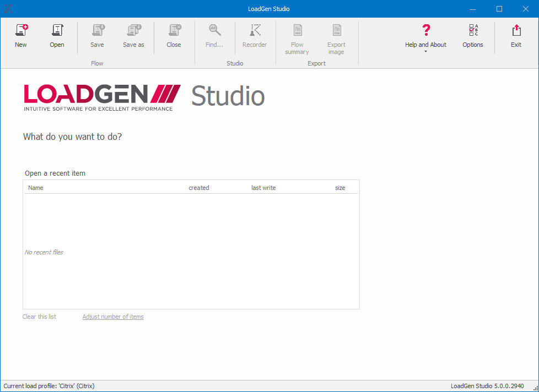Close the LoadGen Studio window

(526, 9)
